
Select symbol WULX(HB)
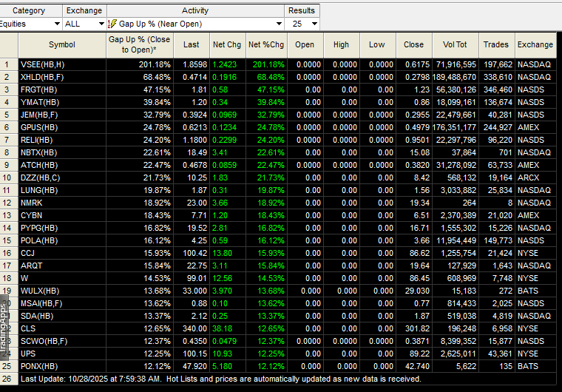pyautogui.click(x=40, y=291)
